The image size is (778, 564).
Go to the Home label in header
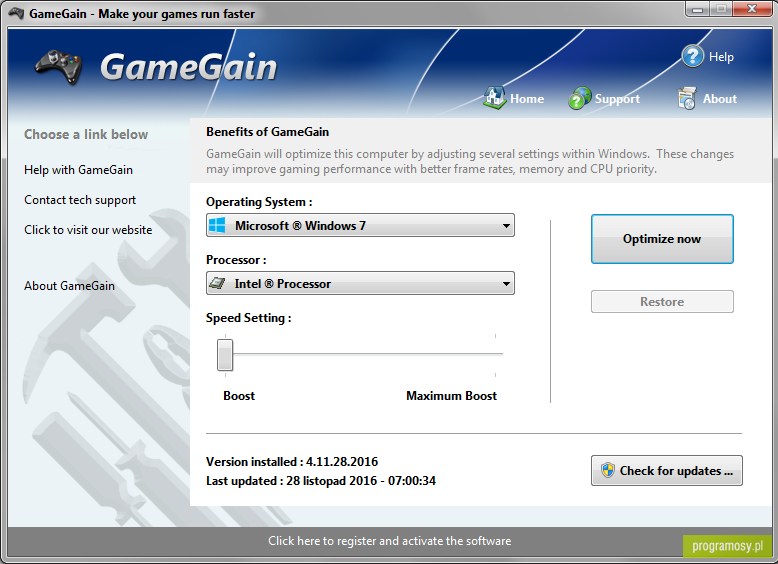[527, 99]
